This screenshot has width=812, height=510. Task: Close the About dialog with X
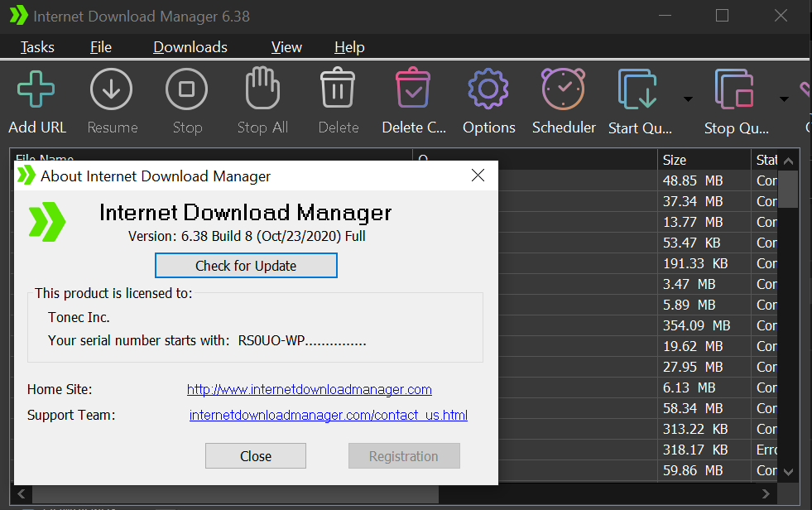click(478, 176)
